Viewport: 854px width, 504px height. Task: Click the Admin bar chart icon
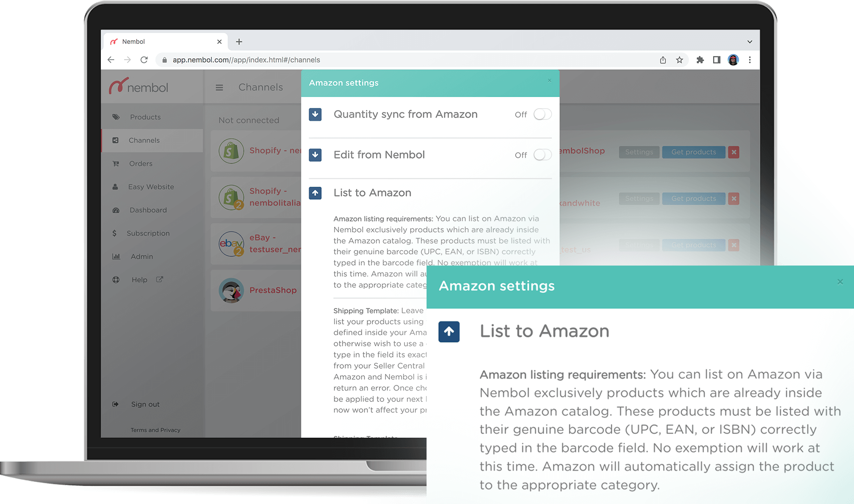[116, 257]
